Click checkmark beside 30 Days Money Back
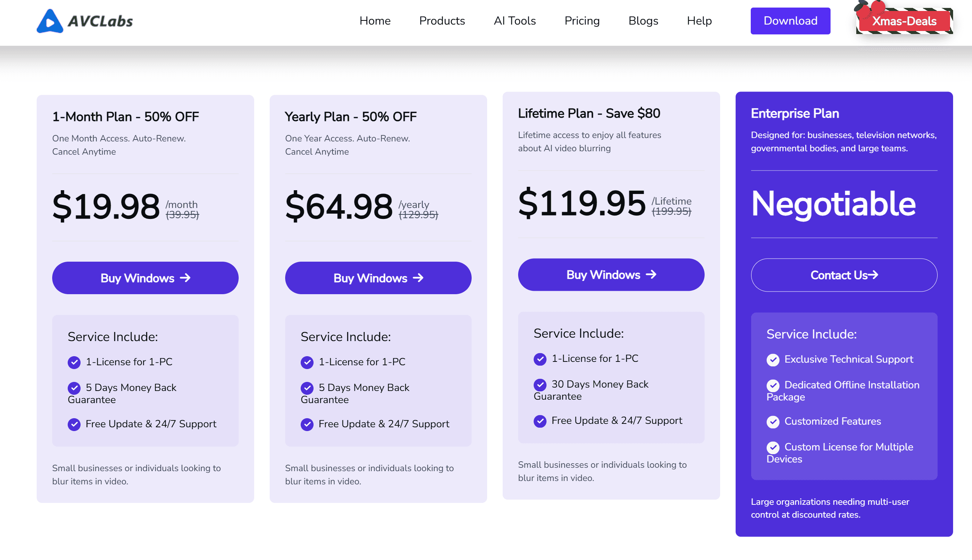Screen dimensions: 972x560 pyautogui.click(x=540, y=385)
